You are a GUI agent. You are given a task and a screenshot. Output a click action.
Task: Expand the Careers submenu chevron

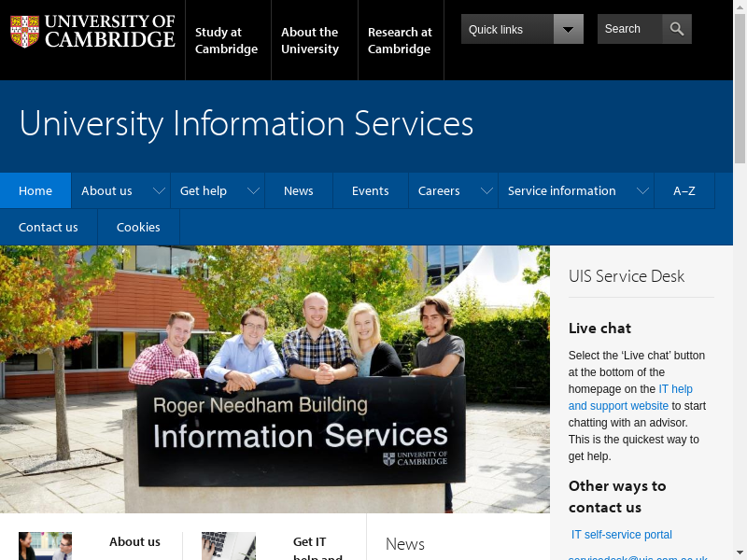tap(486, 191)
